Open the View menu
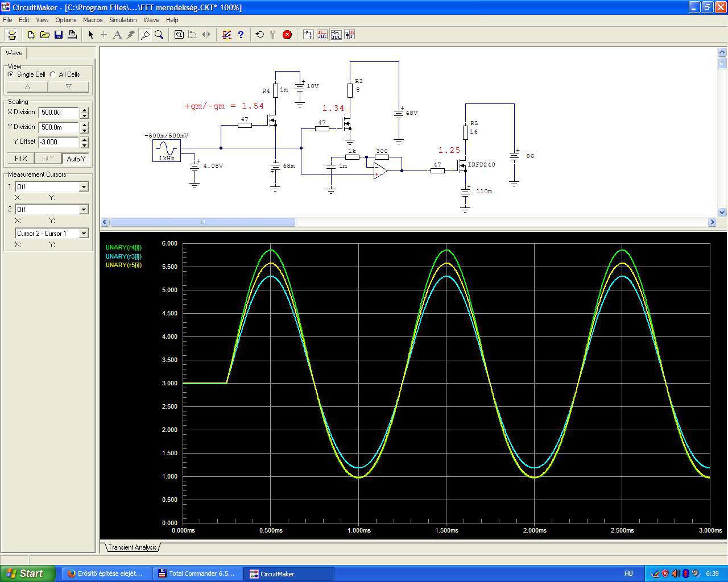728x582 pixels. [42, 20]
